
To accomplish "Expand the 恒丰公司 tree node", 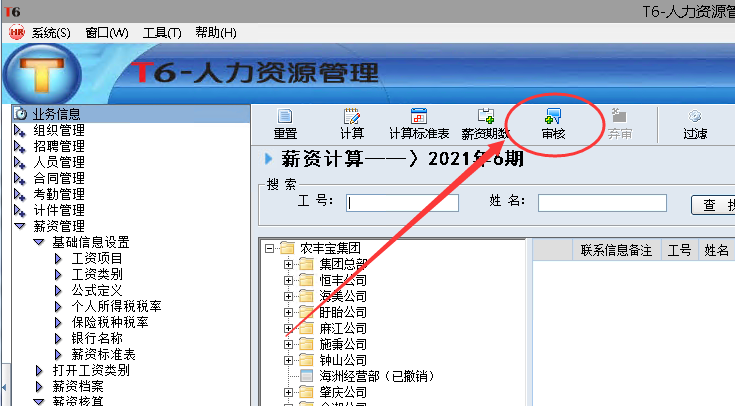I will click(x=289, y=280).
